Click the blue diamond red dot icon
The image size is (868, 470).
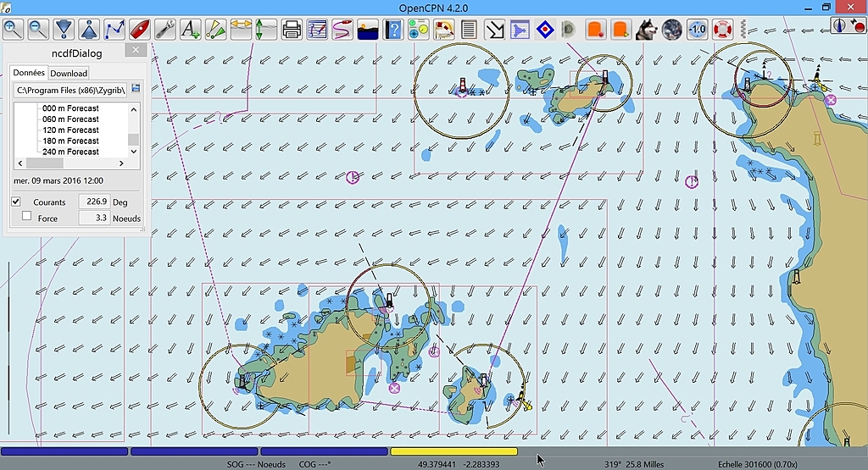[545, 29]
